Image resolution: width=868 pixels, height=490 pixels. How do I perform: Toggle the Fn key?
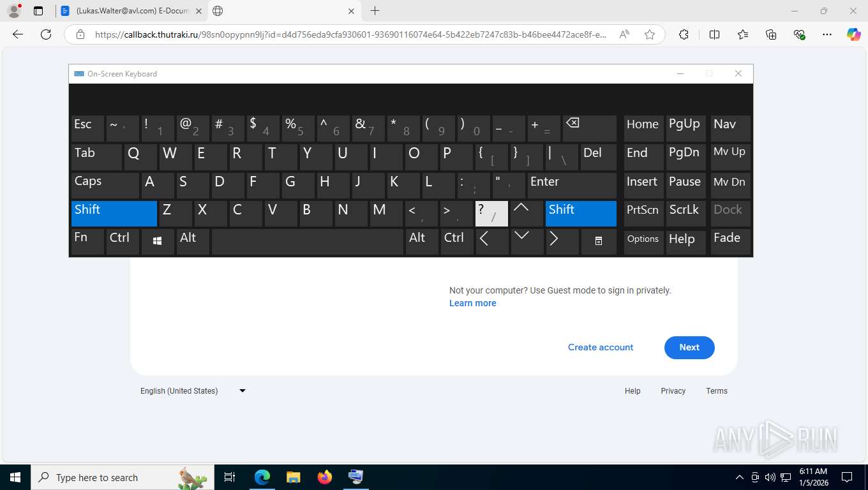coord(87,241)
